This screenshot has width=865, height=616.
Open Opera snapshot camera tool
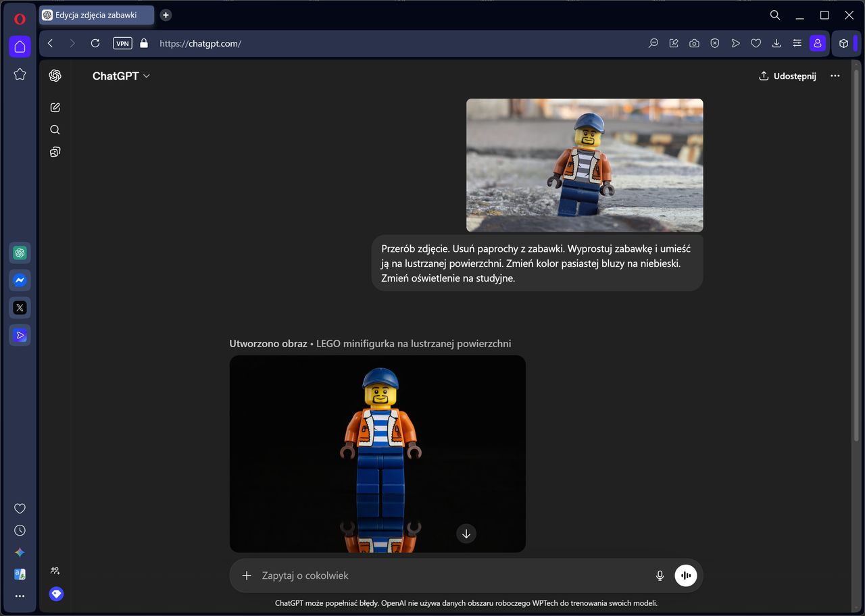point(694,43)
